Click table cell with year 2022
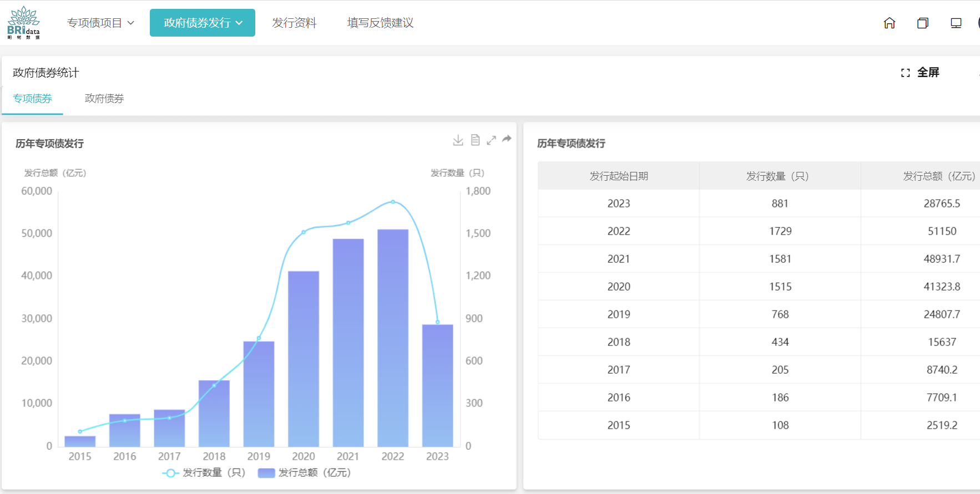 [619, 231]
